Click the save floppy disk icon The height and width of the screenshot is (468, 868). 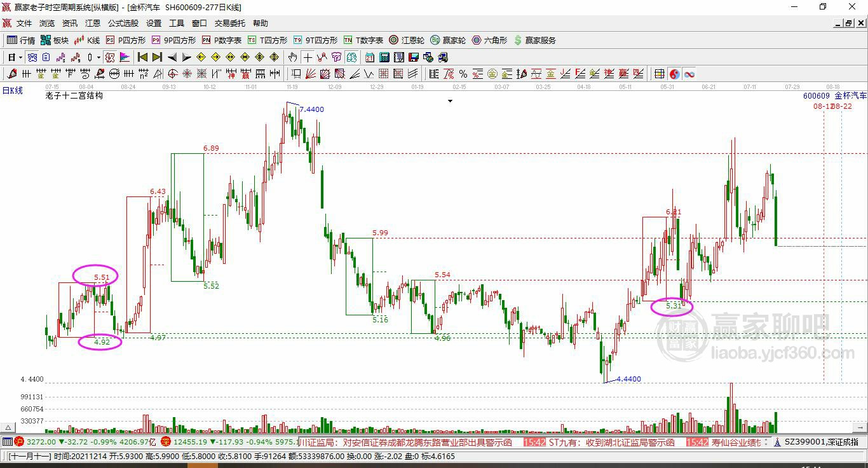414,57
